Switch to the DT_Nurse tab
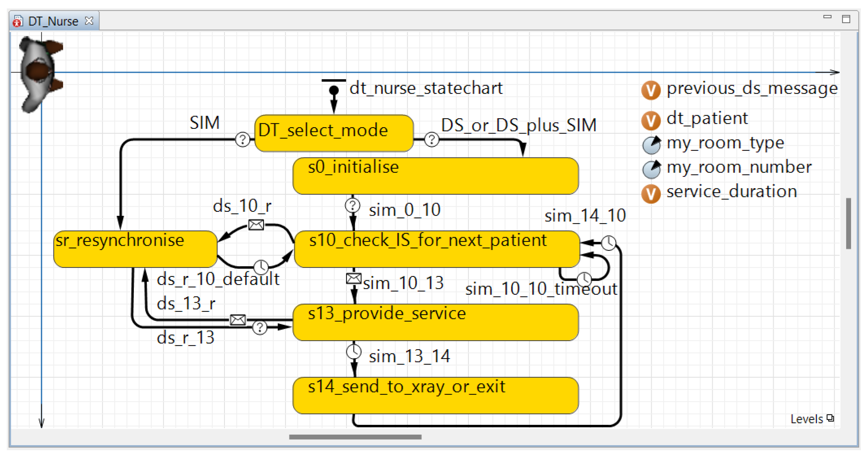868x457 pixels. coord(53,21)
